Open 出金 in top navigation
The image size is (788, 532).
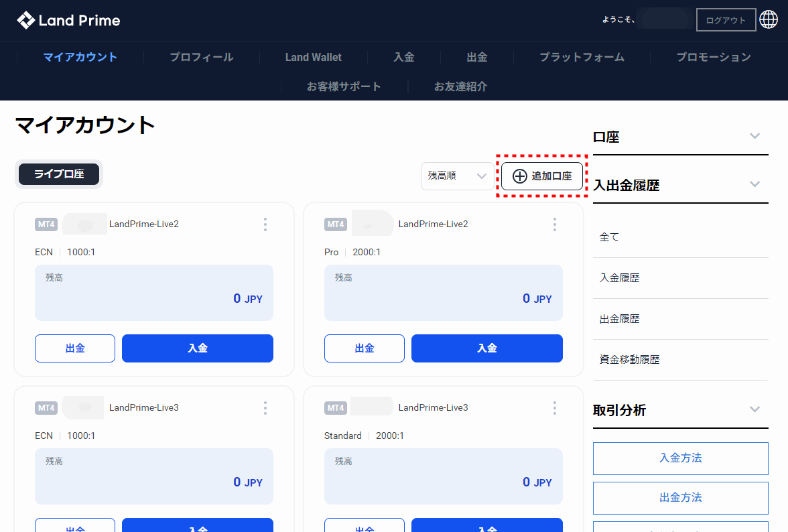coord(477,57)
